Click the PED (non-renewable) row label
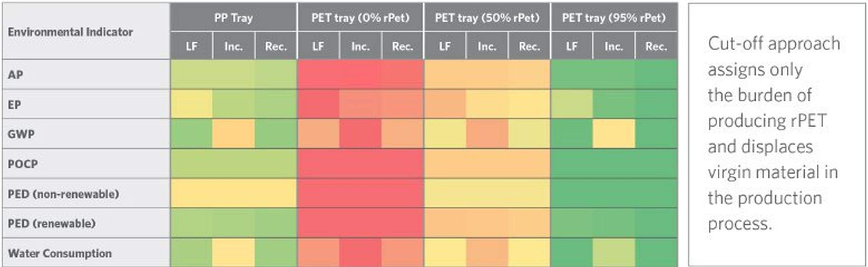Screen dimensions: 868x267 63,194
